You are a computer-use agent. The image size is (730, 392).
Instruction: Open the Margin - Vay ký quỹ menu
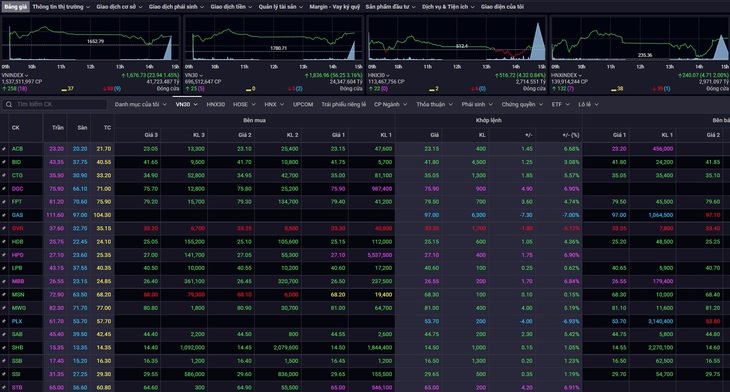[x=334, y=7]
